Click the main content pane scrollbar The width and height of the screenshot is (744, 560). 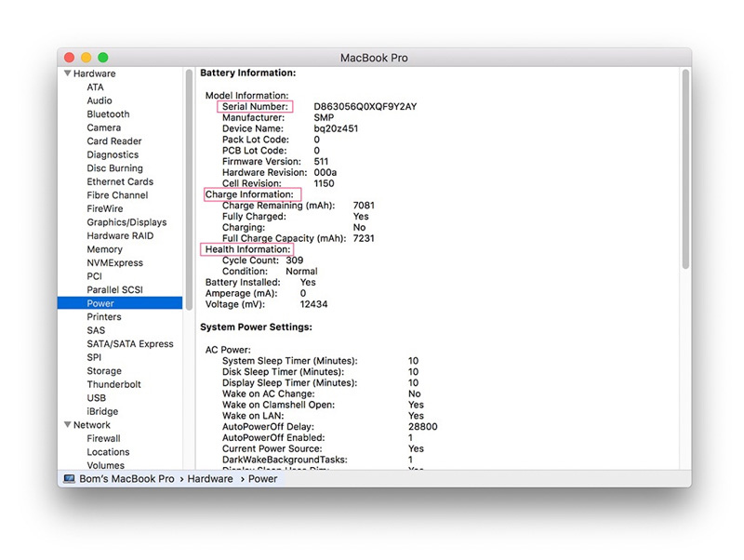(685, 169)
